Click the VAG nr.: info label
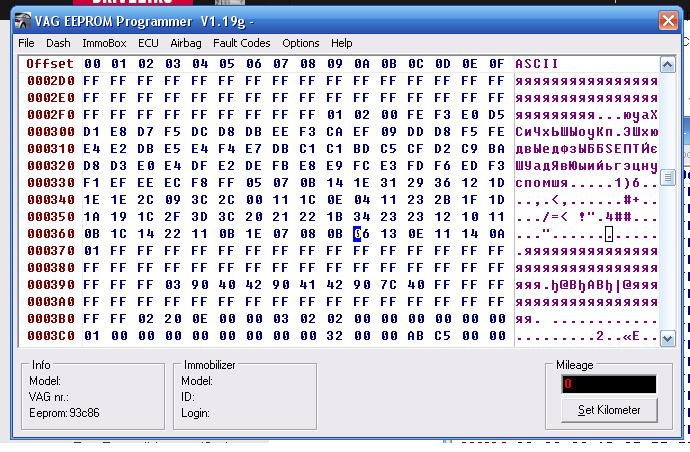The width and height of the screenshot is (690, 452). coord(48,397)
